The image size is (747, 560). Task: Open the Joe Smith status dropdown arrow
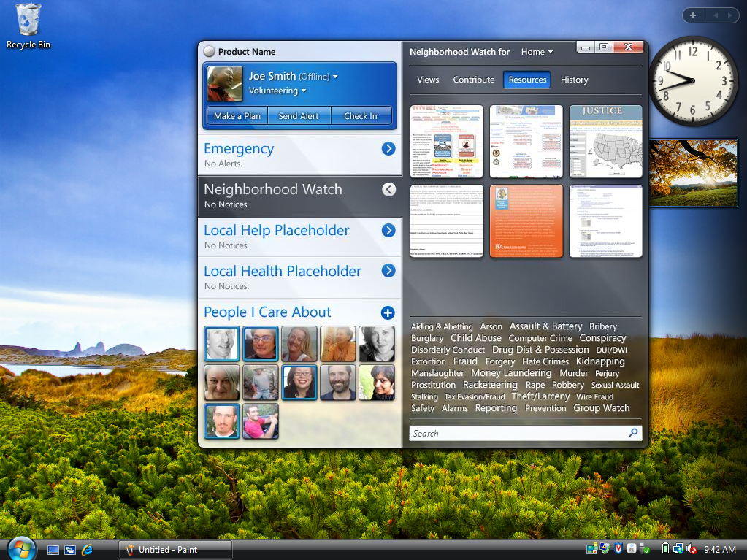click(335, 77)
